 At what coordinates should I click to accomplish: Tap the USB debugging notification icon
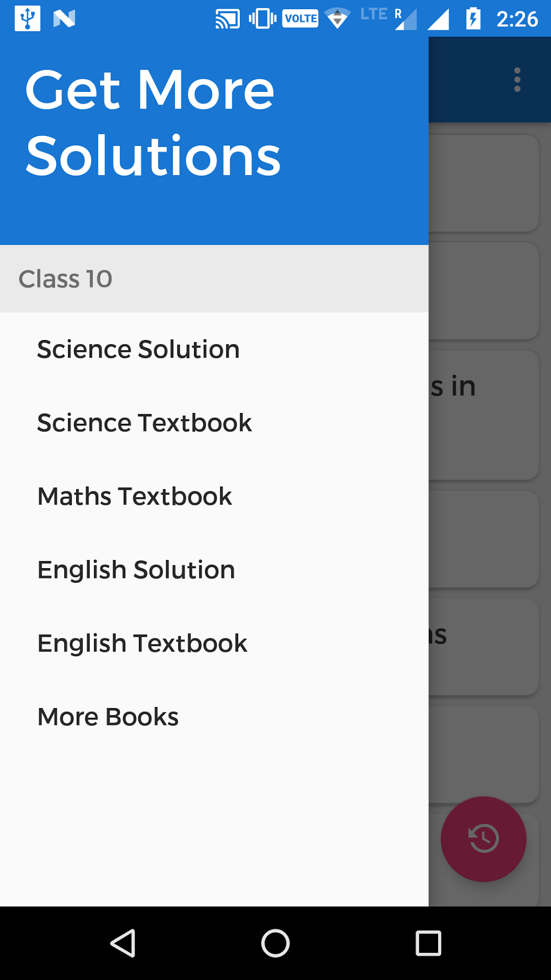(x=27, y=18)
